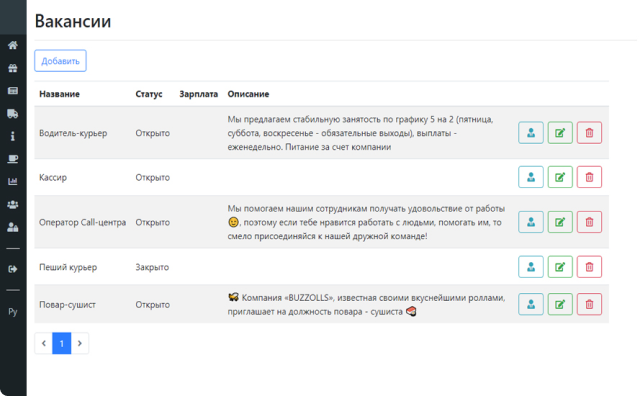
Task: Go to next page arrow
Action: point(80,343)
